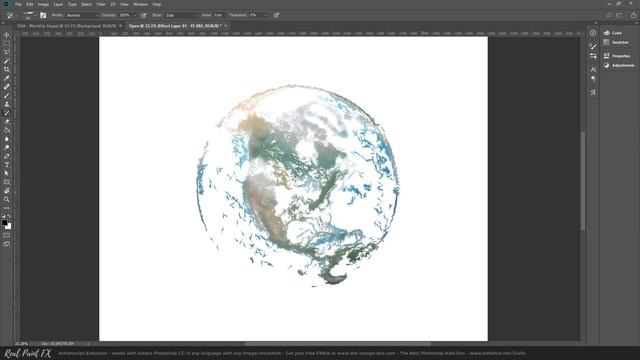Select the Lasso tool
The height and width of the screenshot is (360, 640).
(x=7, y=52)
